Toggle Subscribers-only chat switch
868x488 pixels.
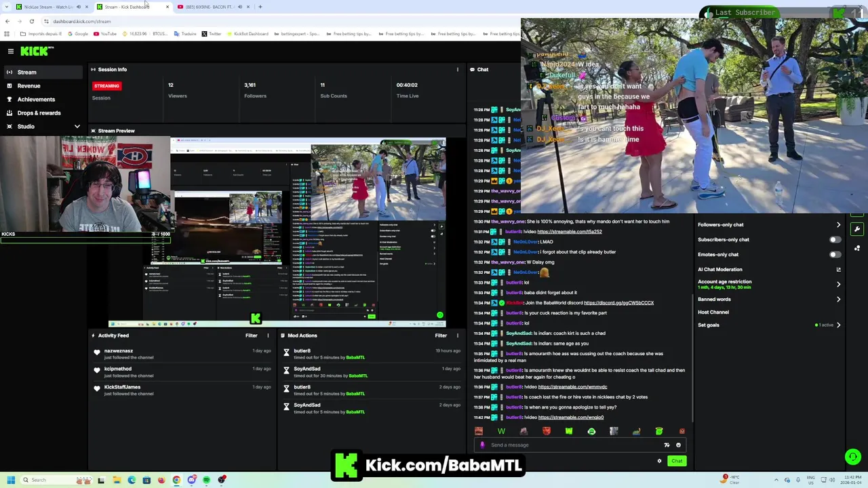pyautogui.click(x=835, y=239)
